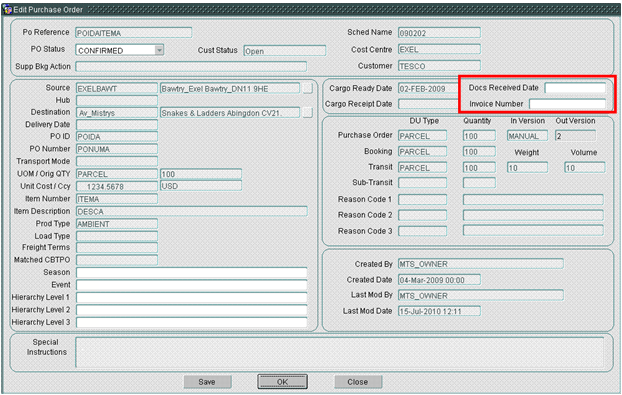Click the OK button
This screenshot has height=395, width=622.
coord(282,382)
